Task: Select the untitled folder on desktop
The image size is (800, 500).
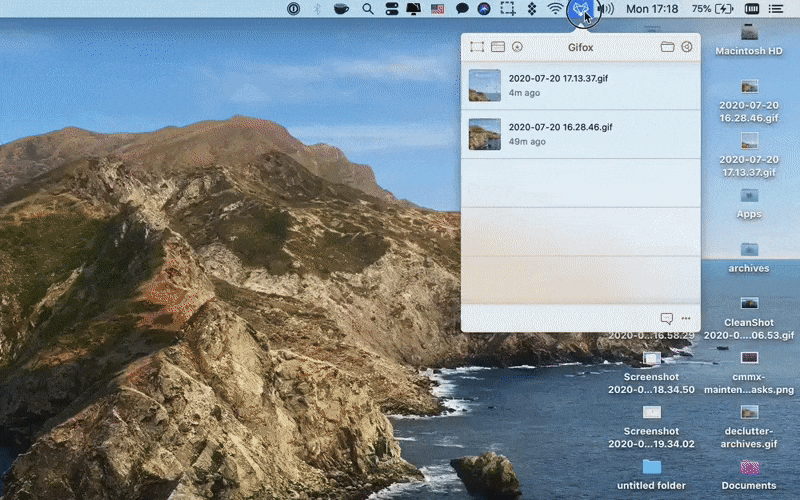Action: click(x=652, y=475)
